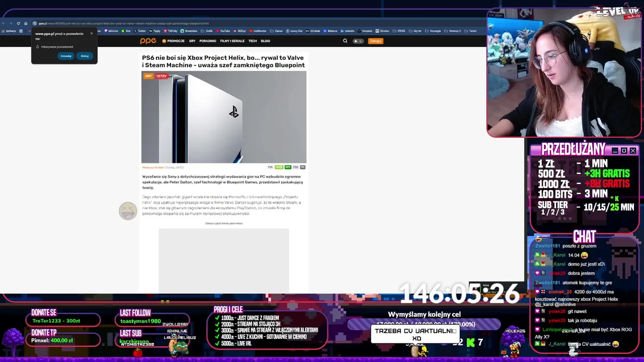Toggle the dark mode switch
The width and height of the screenshot is (644, 362).
point(358,41)
